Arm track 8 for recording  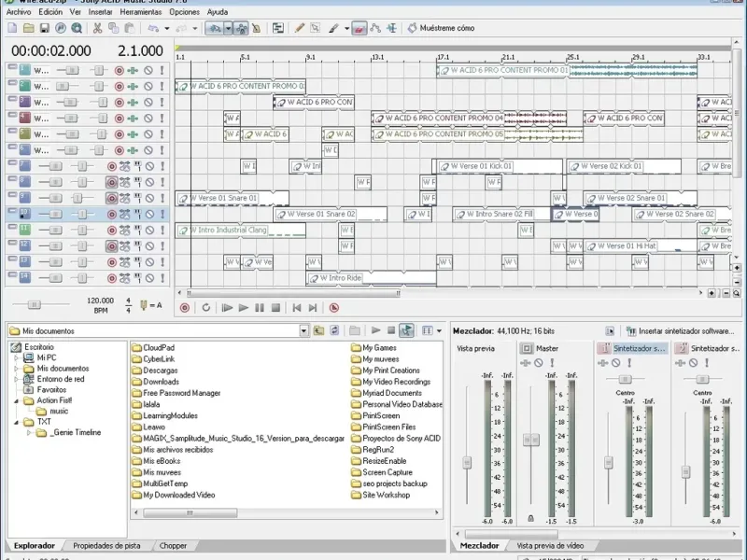[x=111, y=181]
